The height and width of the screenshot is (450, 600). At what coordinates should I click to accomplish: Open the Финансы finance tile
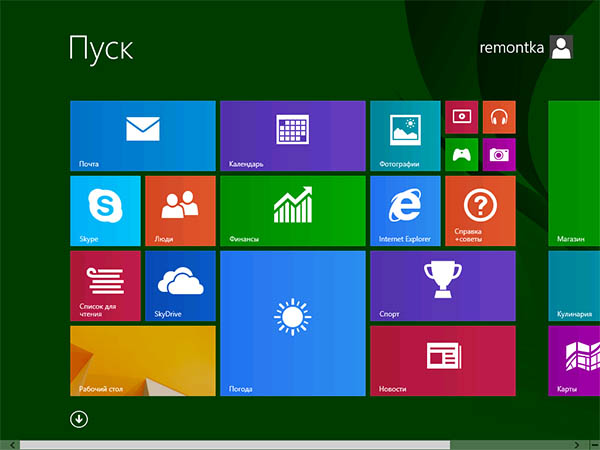[293, 211]
